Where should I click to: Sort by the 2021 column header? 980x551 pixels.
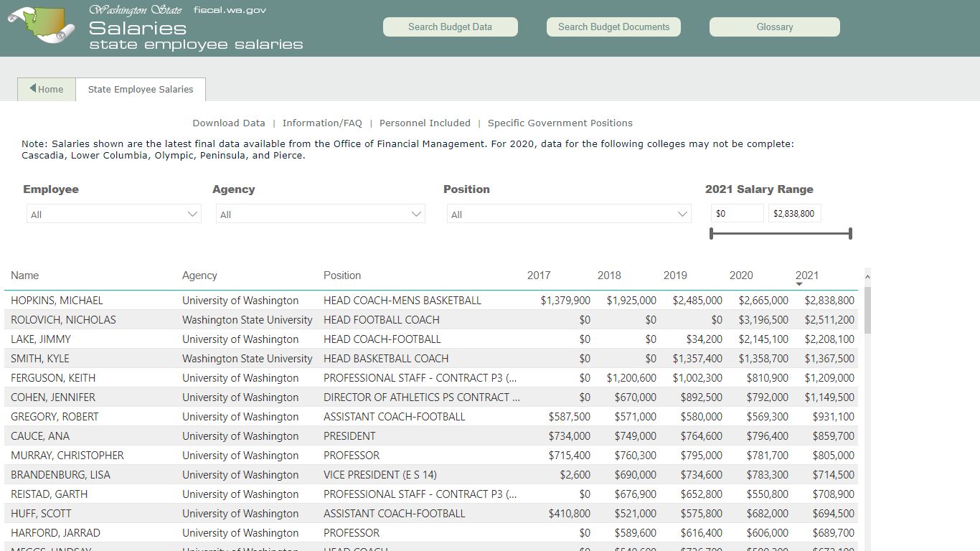(807, 275)
